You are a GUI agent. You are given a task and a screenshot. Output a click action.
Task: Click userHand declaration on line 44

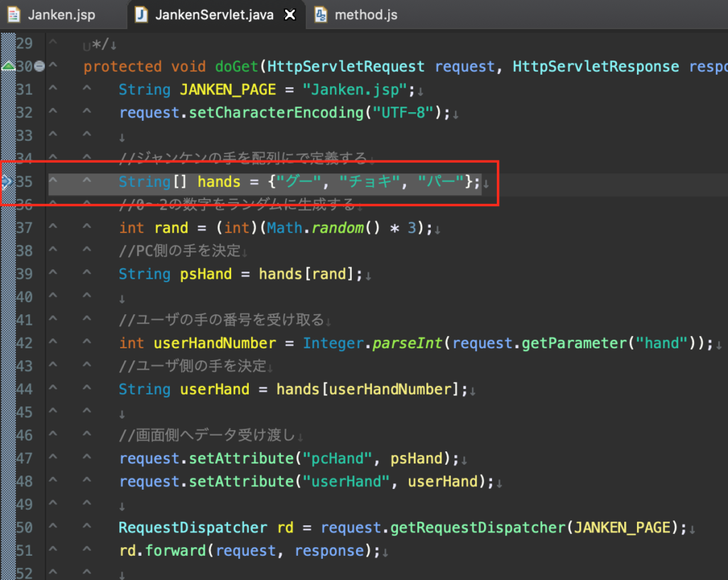click(x=215, y=390)
